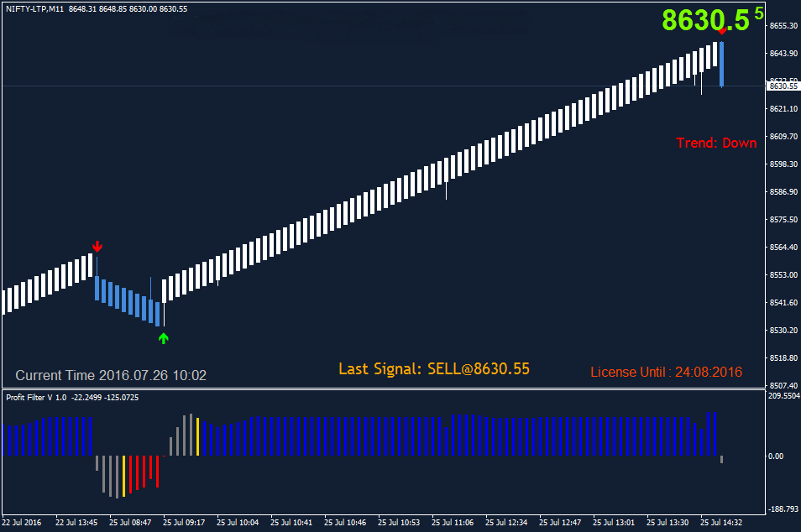Click the 25 Jul 12:34 time axis label
This screenshot has width=801, height=532.
[x=506, y=522]
